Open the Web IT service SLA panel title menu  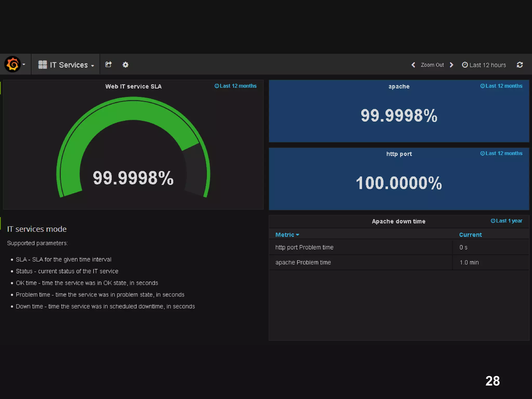click(133, 87)
